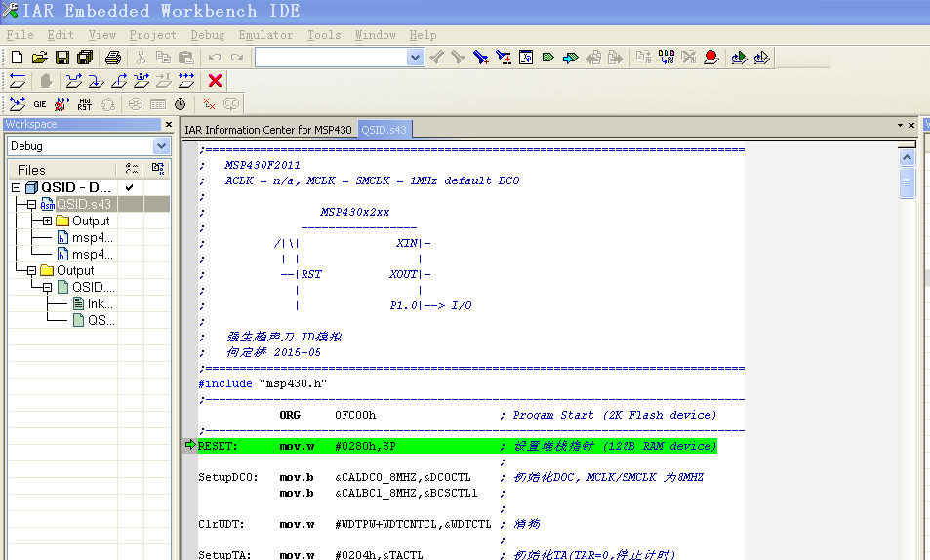Click the Next Statement debug icon
930x560 pixels.
142,81
